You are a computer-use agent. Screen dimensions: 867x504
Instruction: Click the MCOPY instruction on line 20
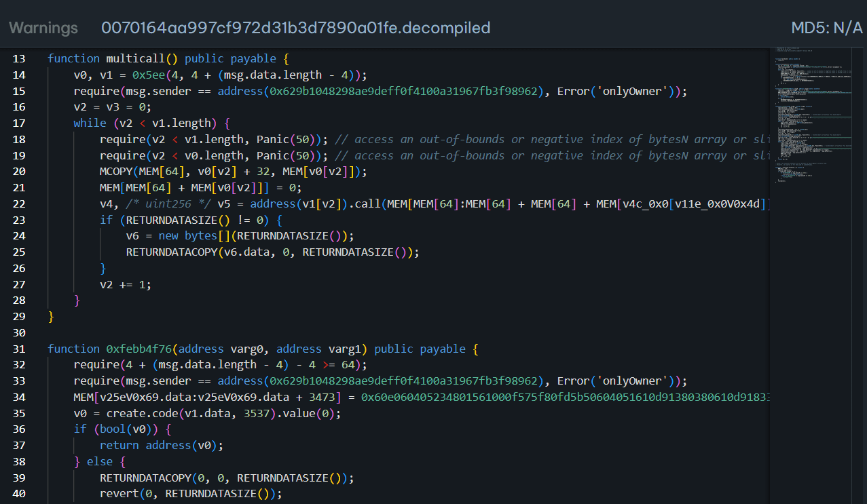point(116,172)
